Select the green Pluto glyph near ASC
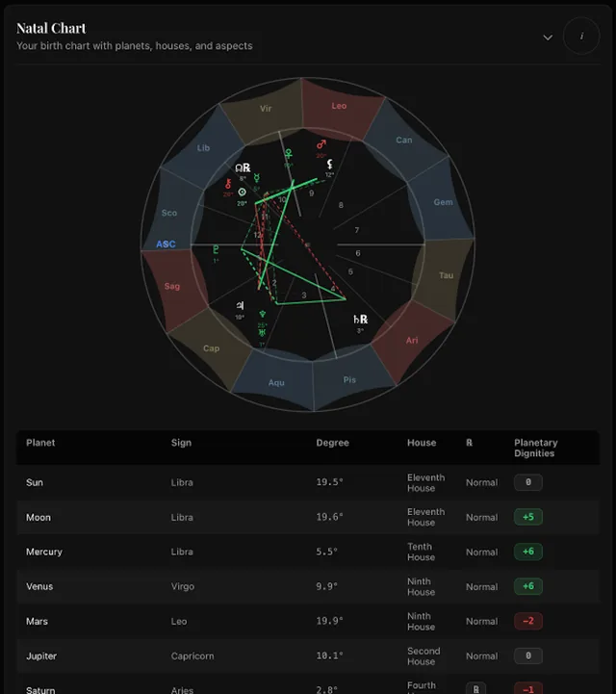This screenshot has height=694, width=616. pyautogui.click(x=216, y=250)
